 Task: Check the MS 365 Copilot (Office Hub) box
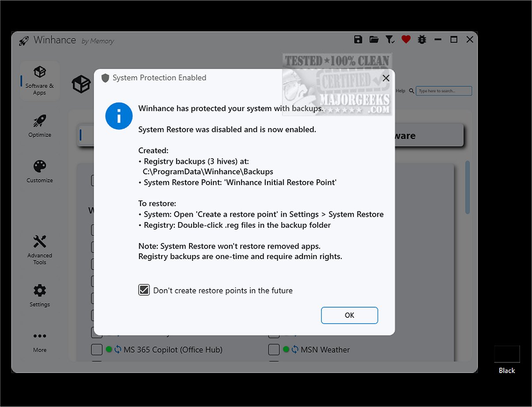pos(97,350)
